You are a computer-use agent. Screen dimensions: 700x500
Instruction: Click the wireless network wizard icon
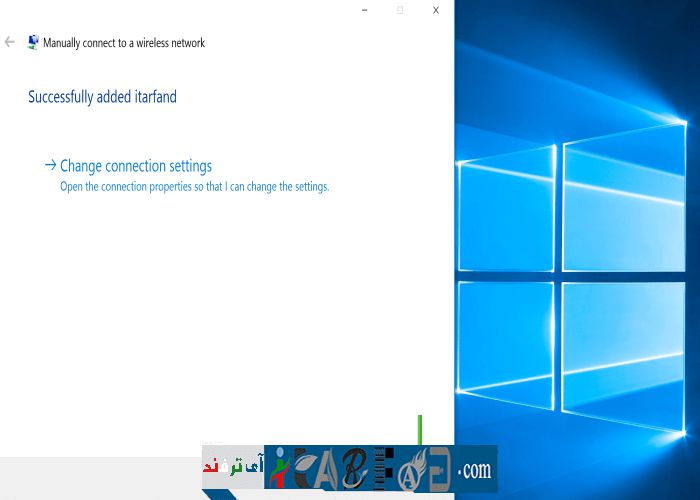pyautogui.click(x=33, y=43)
